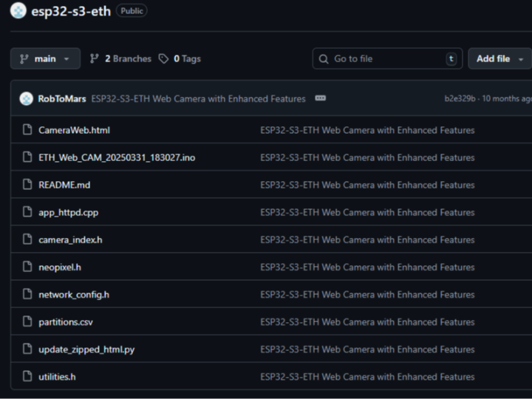Image resolution: width=532 pixels, height=399 pixels.
Task: Open the 2 Branches link
Action: tap(127, 59)
